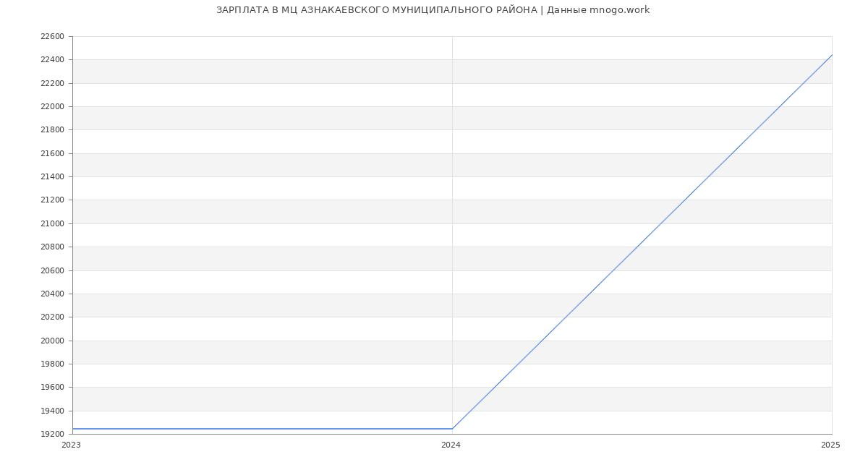Click the 21600 y-axis label
868x470 pixels.
pos(52,153)
